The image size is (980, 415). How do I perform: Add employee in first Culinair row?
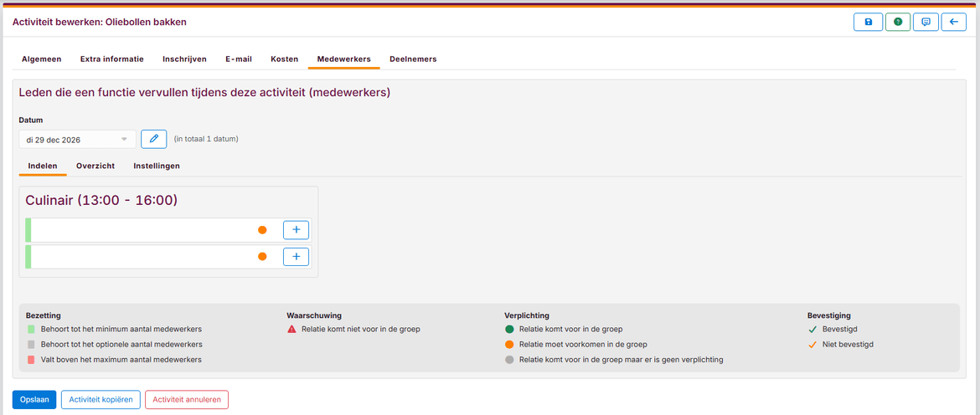point(297,229)
